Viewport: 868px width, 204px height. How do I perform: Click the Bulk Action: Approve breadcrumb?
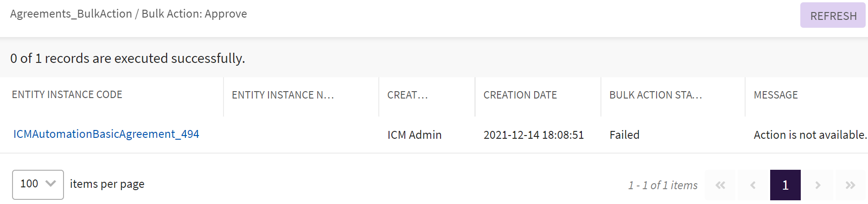tap(194, 14)
